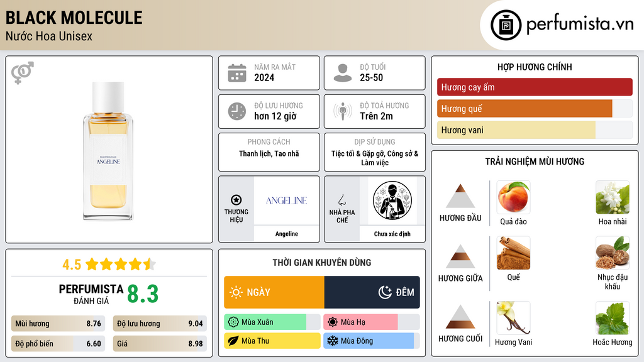The height and width of the screenshot is (362, 644).
Task: Click the sillage value Trên 2m
Action: tap(376, 116)
